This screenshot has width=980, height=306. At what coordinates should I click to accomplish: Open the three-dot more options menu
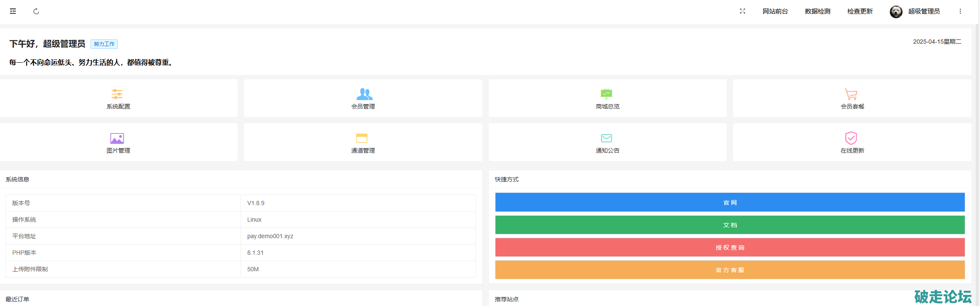[x=960, y=11]
